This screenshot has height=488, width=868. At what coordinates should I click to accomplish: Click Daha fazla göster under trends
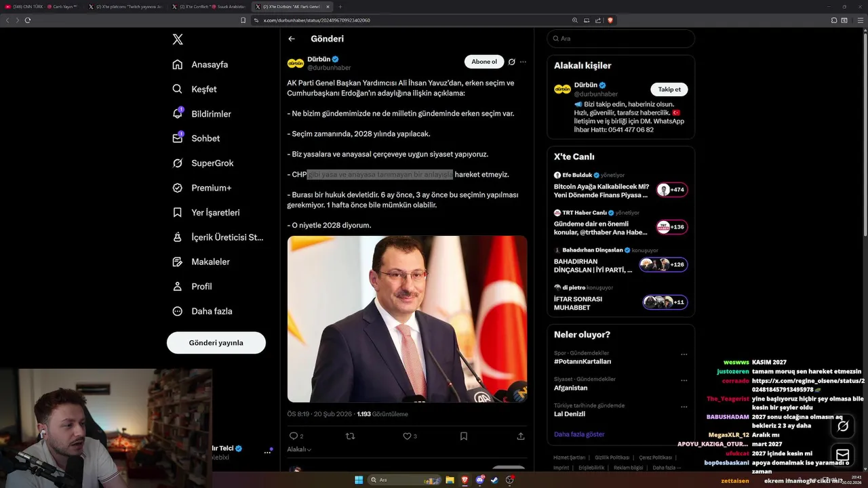pos(579,434)
